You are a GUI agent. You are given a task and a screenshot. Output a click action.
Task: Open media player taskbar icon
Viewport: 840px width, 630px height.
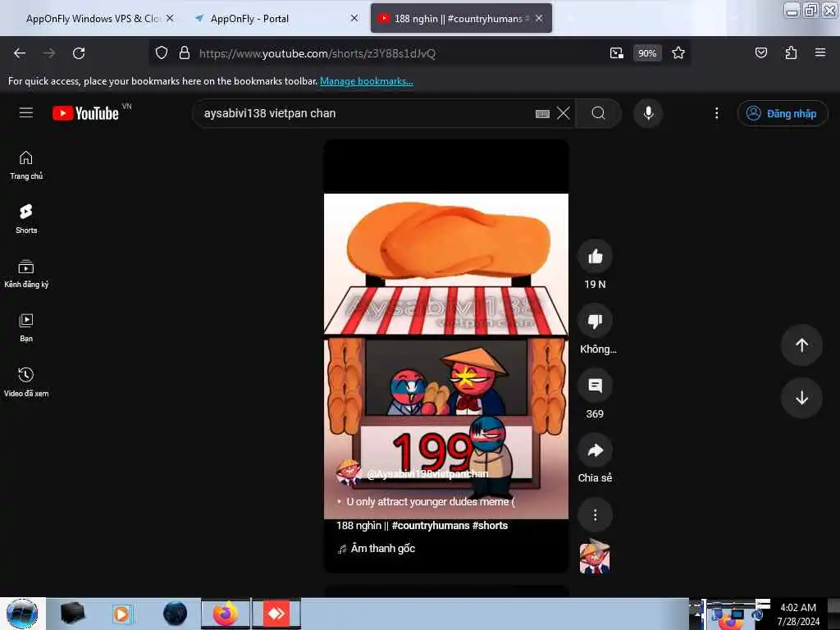[122, 614]
